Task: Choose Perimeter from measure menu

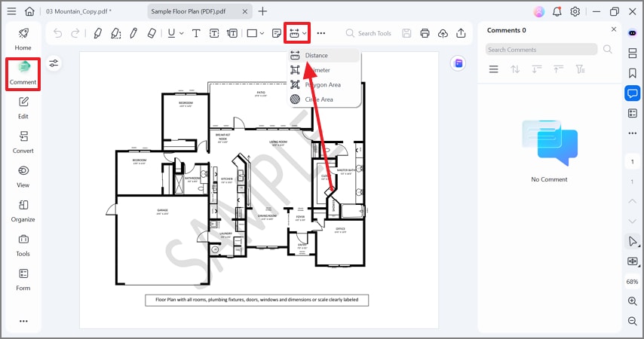Action: [324, 70]
